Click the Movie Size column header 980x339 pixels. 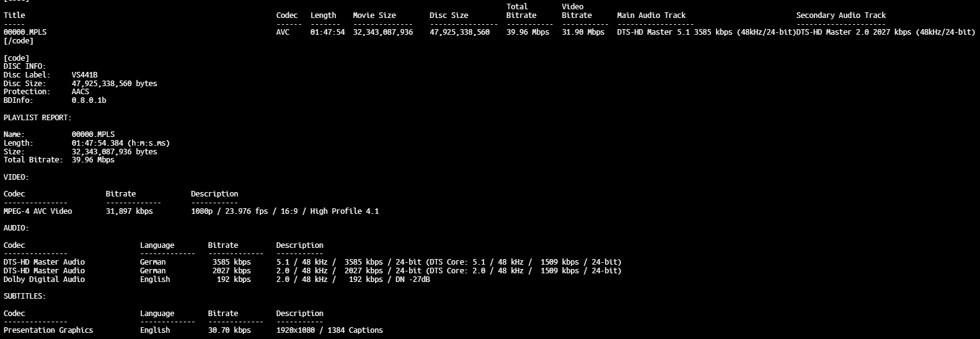coord(374,15)
